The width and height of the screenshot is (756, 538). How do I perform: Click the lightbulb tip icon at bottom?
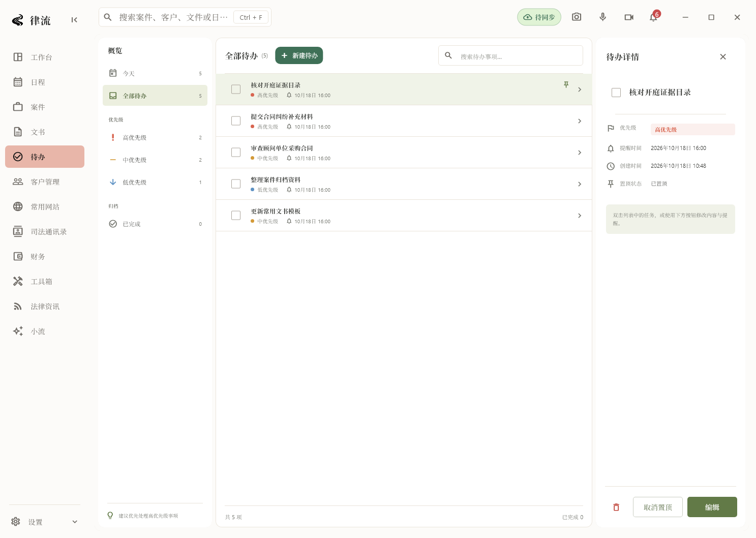(x=110, y=515)
